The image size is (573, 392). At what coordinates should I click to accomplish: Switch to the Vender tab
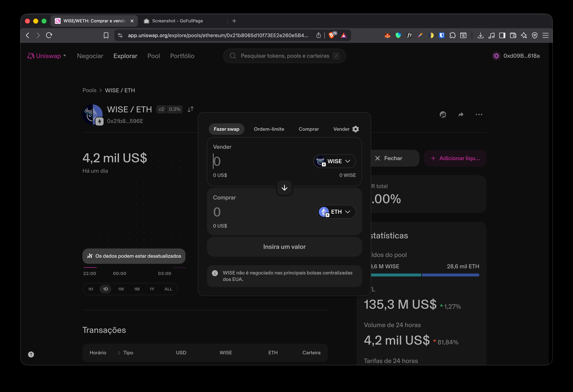341,129
